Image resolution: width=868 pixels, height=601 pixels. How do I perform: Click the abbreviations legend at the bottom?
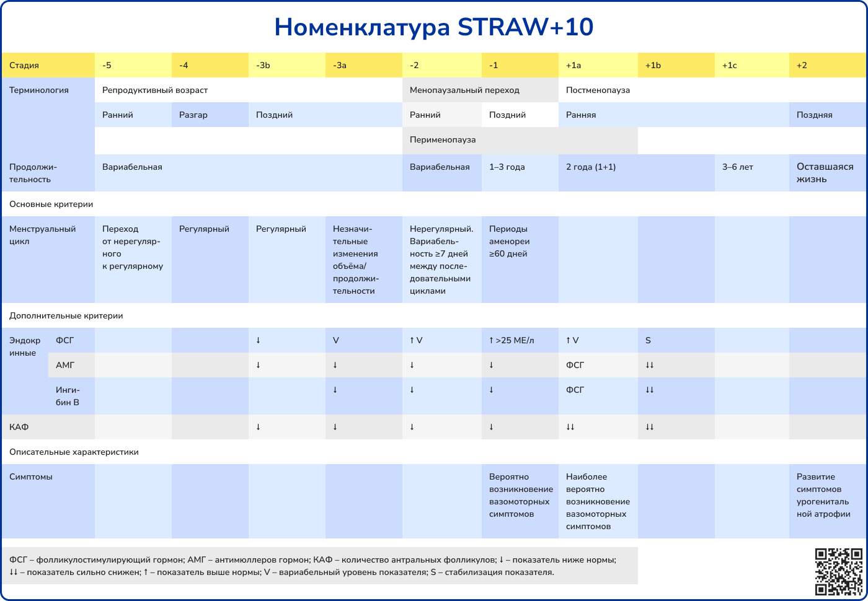click(319, 566)
